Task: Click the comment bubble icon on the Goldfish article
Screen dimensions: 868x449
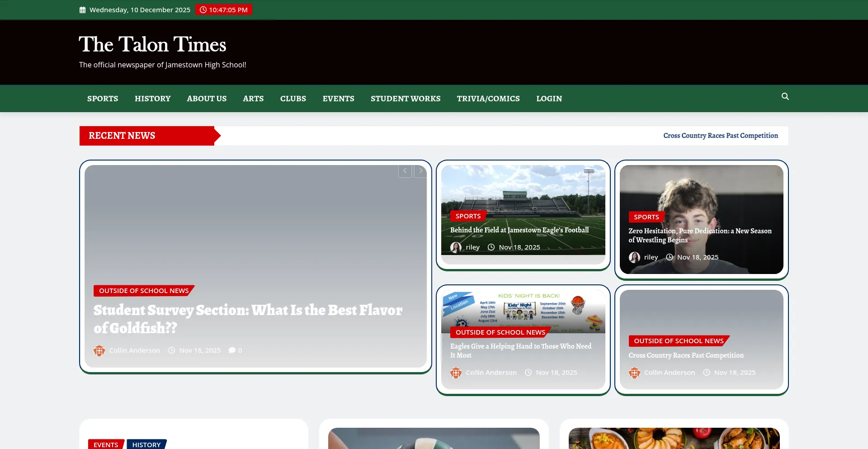Action: (232, 350)
